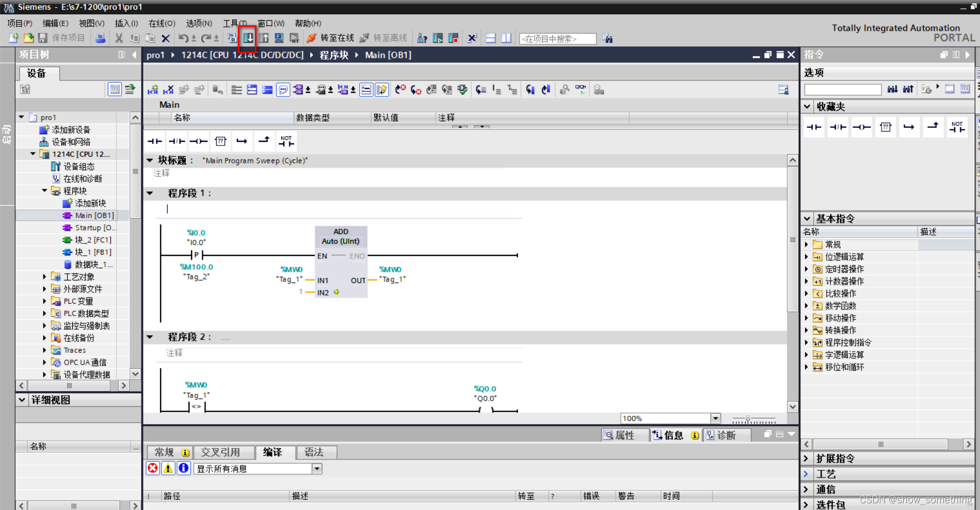This screenshot has width=980, height=510.
Task: Collapse the pro1 project tree node
Action: pos(22,117)
